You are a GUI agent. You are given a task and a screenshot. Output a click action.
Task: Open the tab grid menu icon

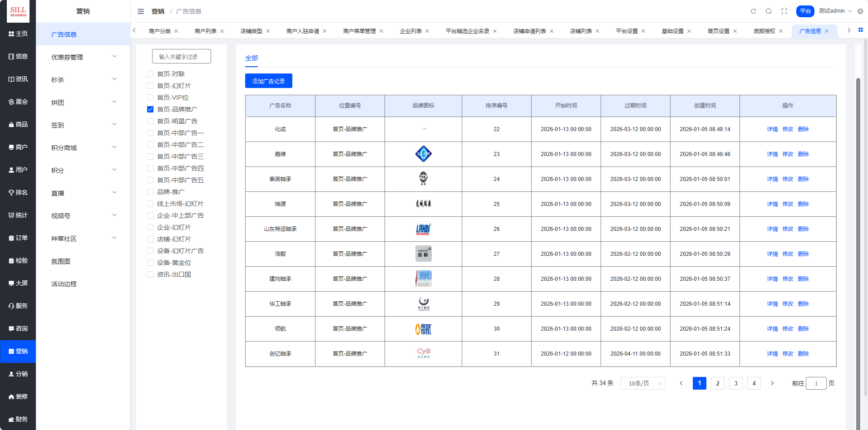[x=860, y=30]
